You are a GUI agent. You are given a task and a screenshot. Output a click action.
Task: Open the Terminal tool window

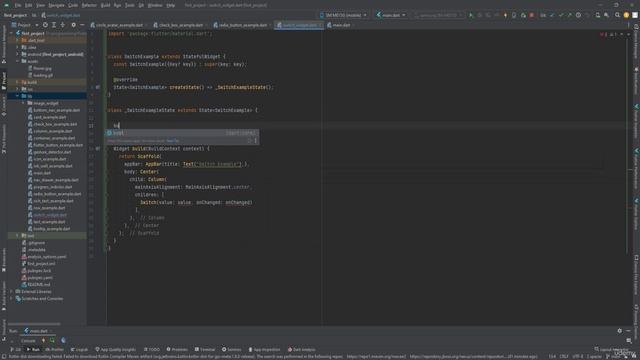coord(204,349)
